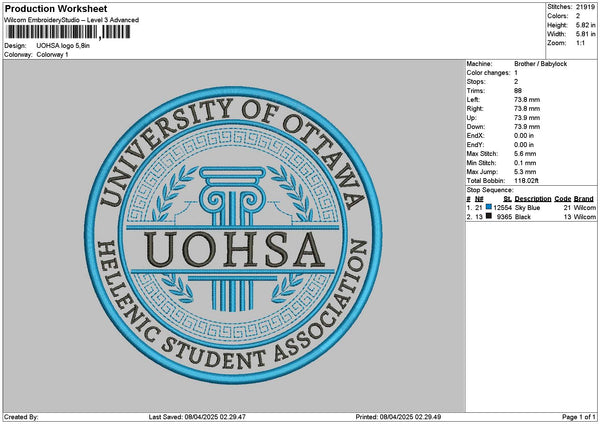Select the "Production Worksheet" title

56,8
